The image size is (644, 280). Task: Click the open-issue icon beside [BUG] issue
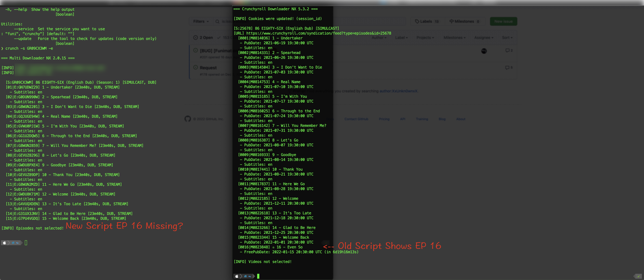coord(195,50)
